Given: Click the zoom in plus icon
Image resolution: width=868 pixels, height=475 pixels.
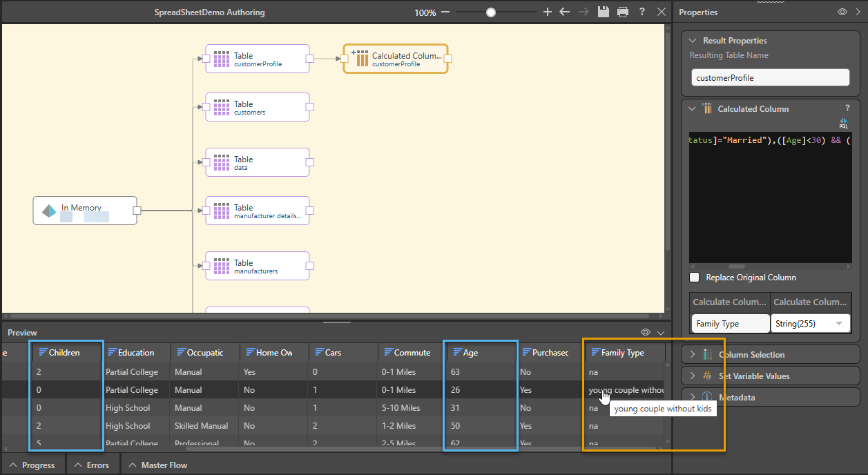Looking at the screenshot, I should click(x=548, y=12).
